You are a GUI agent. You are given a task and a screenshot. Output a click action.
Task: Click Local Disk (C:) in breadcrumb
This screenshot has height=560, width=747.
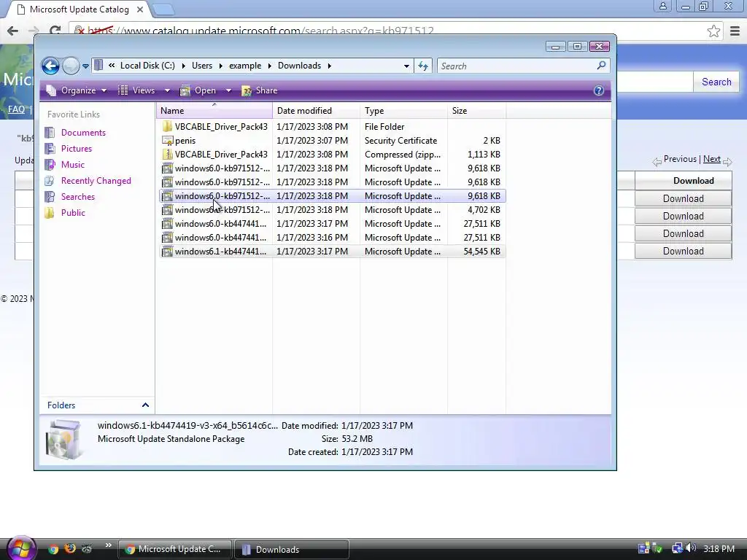(147, 66)
